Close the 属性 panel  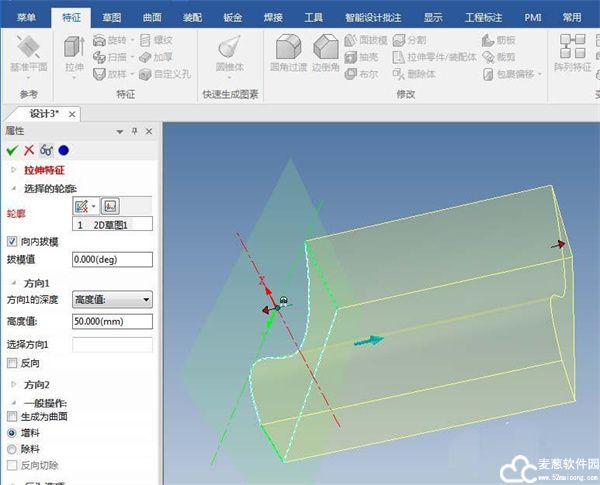pyautogui.click(x=149, y=131)
